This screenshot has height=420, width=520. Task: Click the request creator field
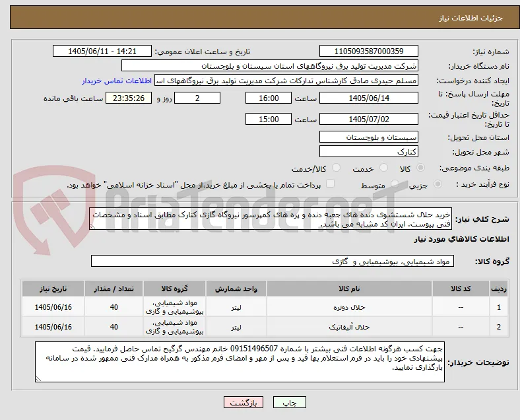coord(286,81)
